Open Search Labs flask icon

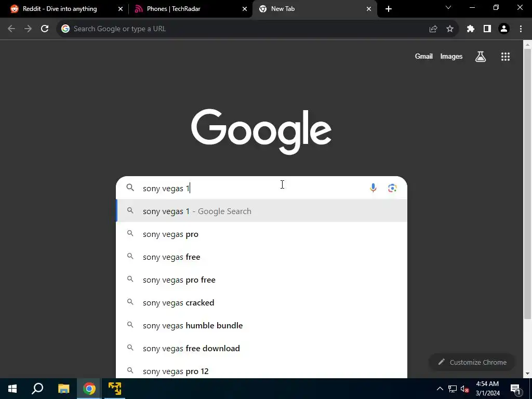pyautogui.click(x=481, y=57)
